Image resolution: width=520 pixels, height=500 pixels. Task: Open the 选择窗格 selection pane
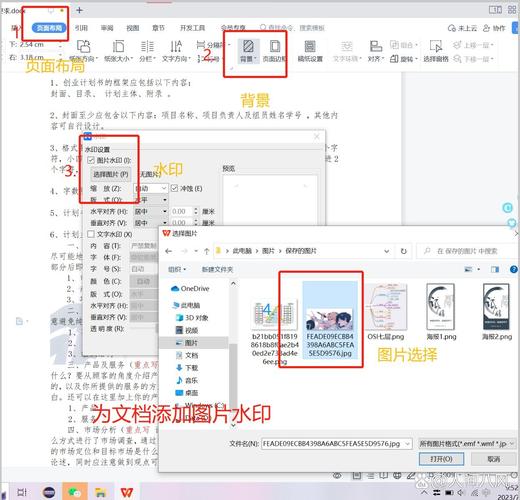(x=436, y=51)
